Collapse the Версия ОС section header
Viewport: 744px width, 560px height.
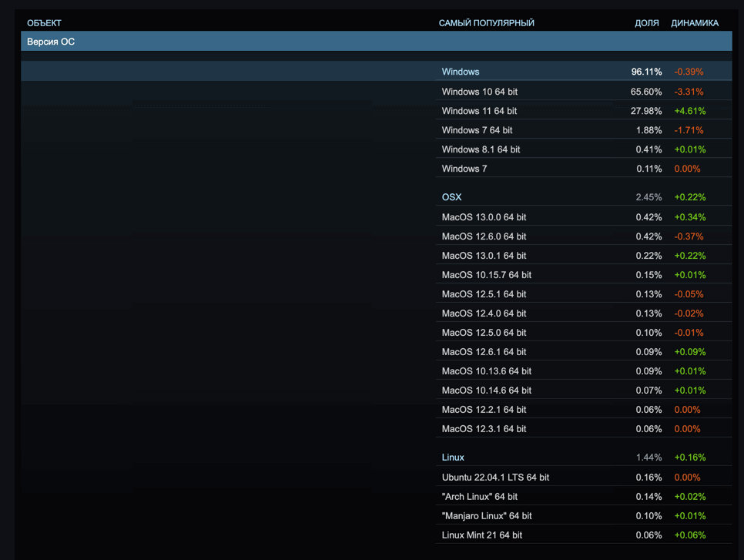(377, 42)
